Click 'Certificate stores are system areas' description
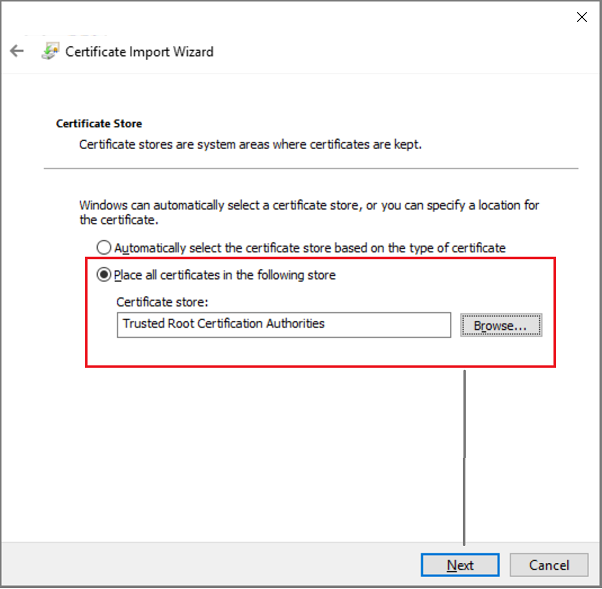 (250, 144)
